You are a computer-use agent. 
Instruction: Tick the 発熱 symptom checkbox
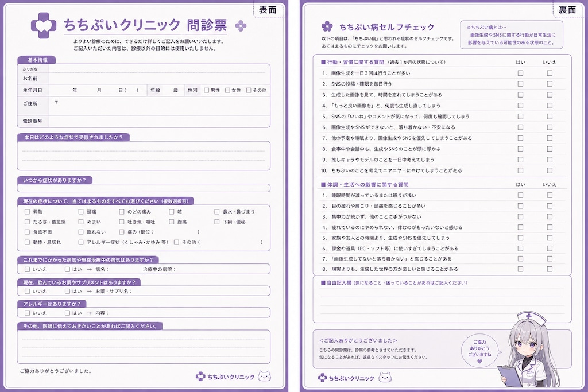pyautogui.click(x=27, y=212)
